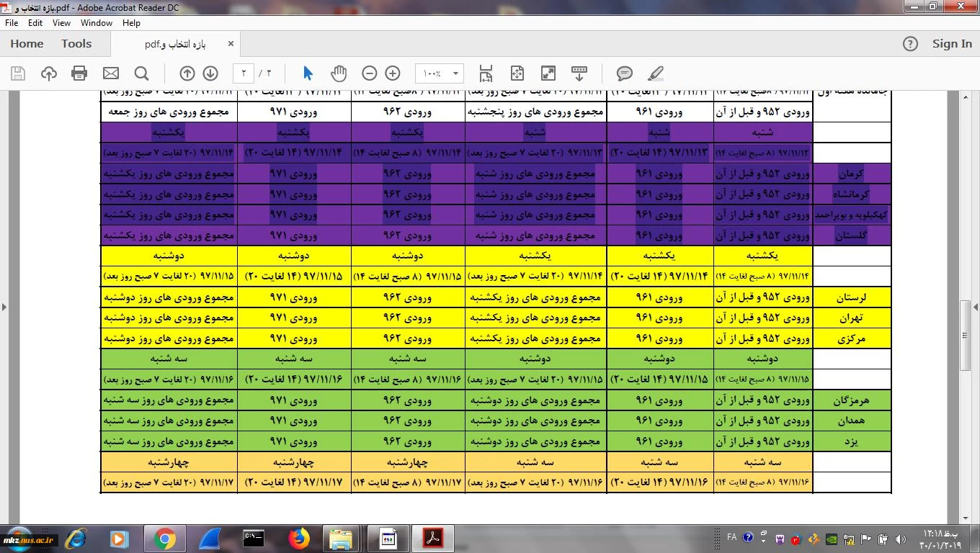This screenshot has width=980, height=553.
Task: Click the system tray clock
Action: (940, 539)
